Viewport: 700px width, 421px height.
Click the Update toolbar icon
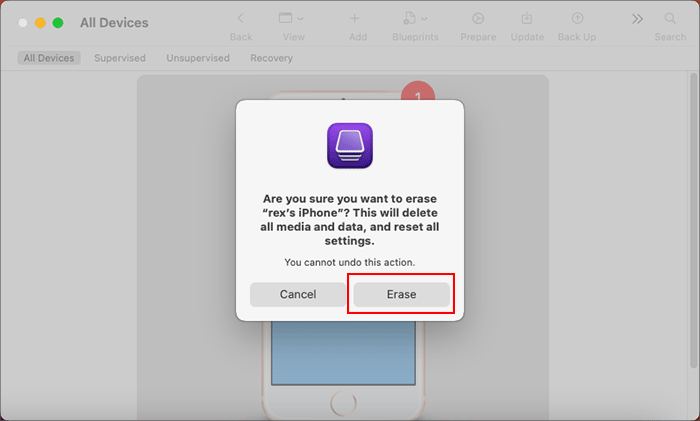coord(527,18)
